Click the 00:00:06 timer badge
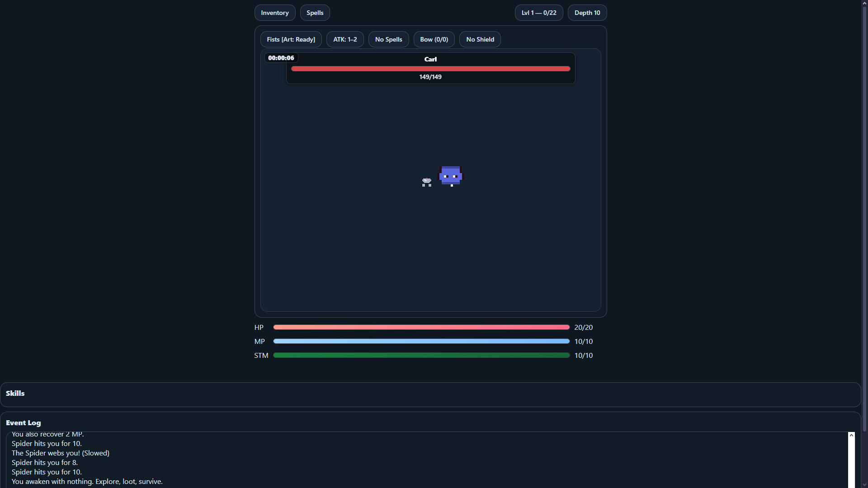The width and height of the screenshot is (868, 488). pos(281,58)
